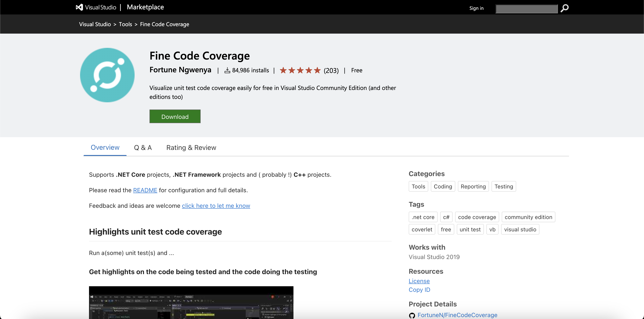Select the Testing category
The image size is (644, 319).
503,187
